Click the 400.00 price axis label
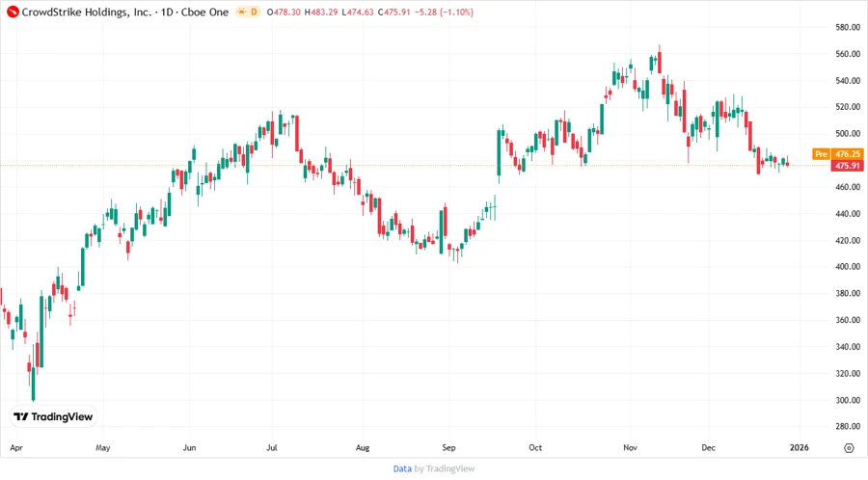This screenshot has width=868, height=480. (x=848, y=267)
